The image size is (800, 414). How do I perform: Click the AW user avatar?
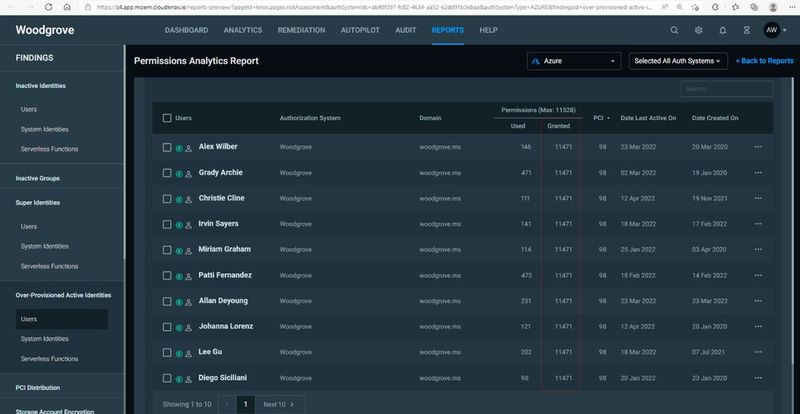pyautogui.click(x=773, y=30)
